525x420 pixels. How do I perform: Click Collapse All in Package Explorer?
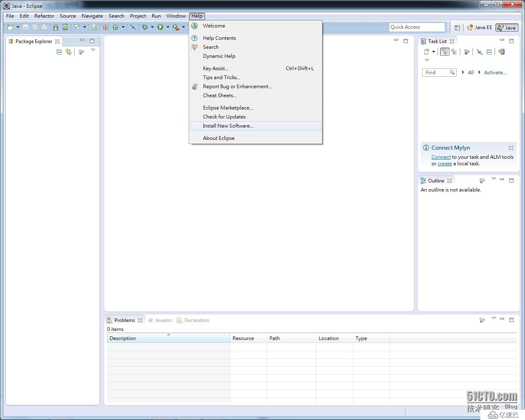pos(59,52)
